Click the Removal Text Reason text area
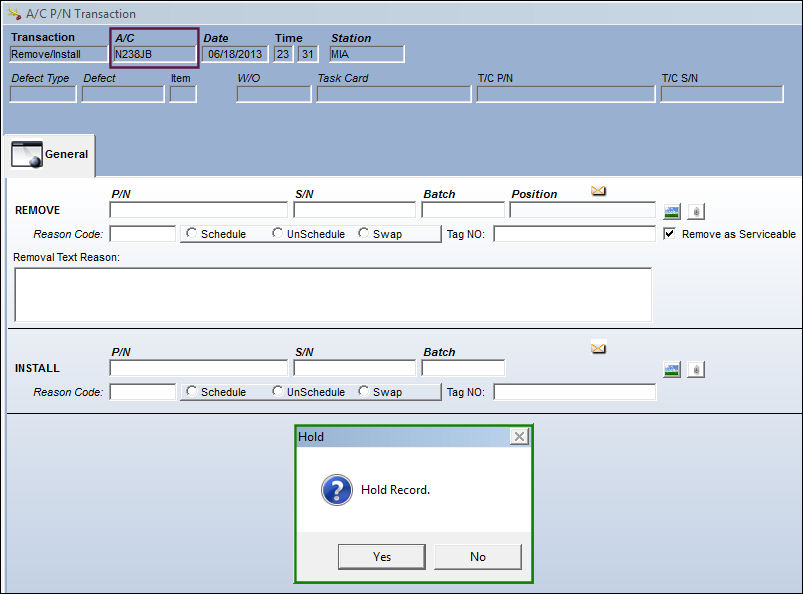Viewport: 803px width, 594px height. [x=333, y=294]
